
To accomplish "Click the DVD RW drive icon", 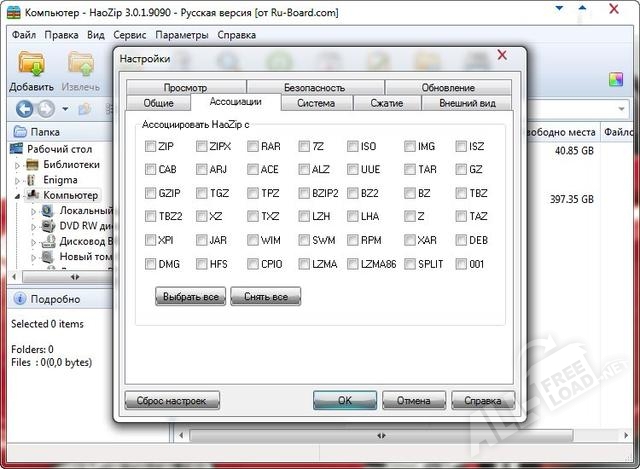I will [49, 226].
